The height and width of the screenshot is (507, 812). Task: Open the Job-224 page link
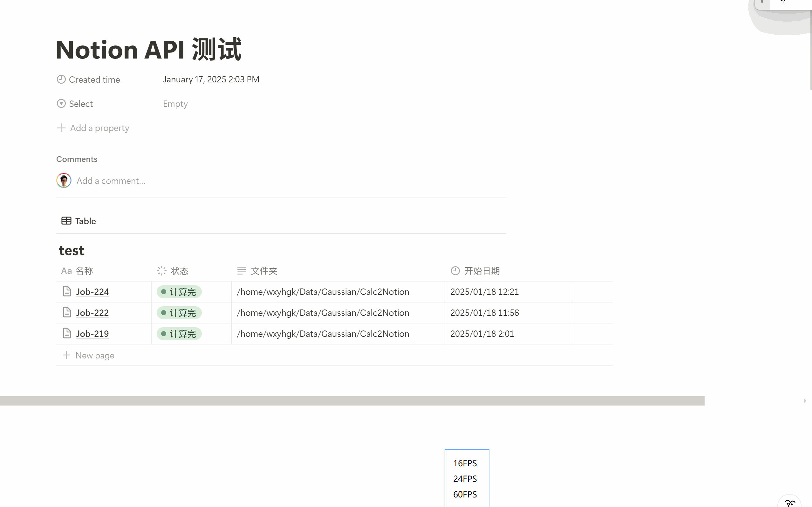pyautogui.click(x=92, y=292)
